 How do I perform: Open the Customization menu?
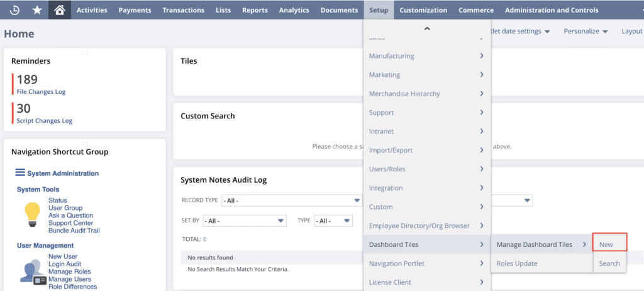[x=423, y=10]
